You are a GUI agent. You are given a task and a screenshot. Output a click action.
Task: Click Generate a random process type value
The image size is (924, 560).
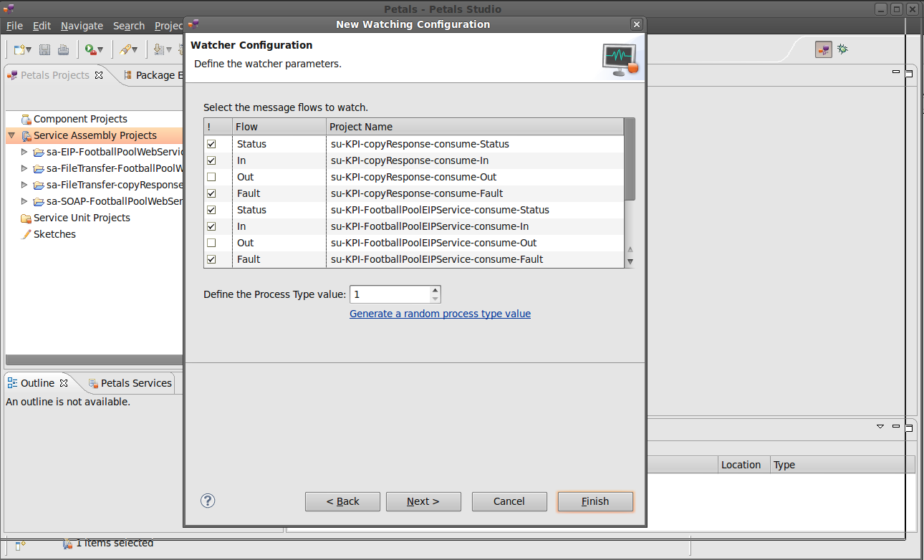(x=440, y=314)
